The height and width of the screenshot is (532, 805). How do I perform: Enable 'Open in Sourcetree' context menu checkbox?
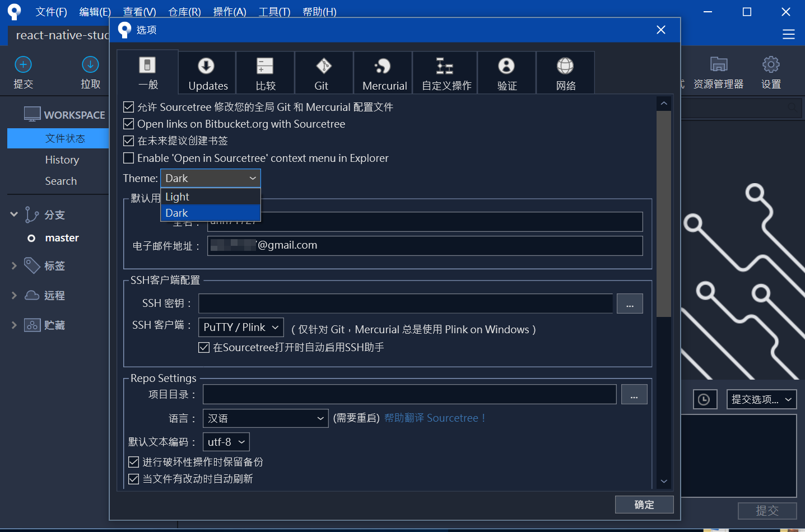point(128,158)
